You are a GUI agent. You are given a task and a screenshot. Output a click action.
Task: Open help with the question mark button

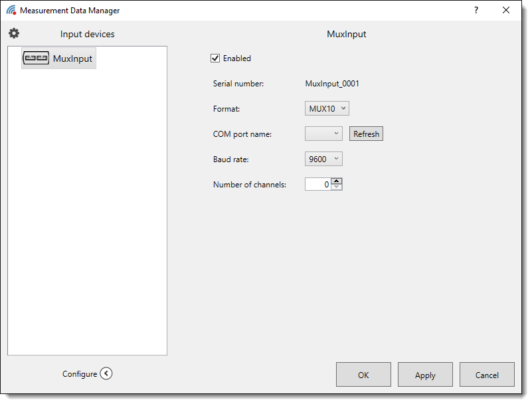[476, 11]
